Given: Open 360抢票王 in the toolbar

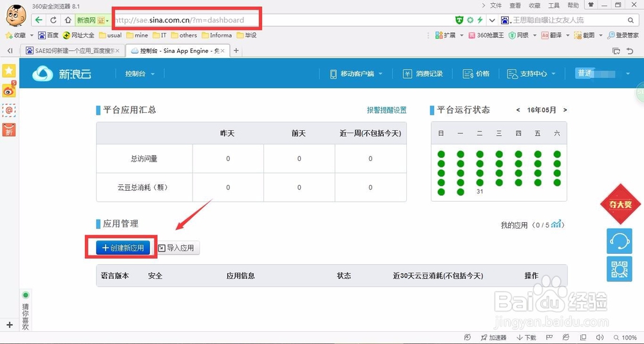Looking at the screenshot, I should (486, 35).
